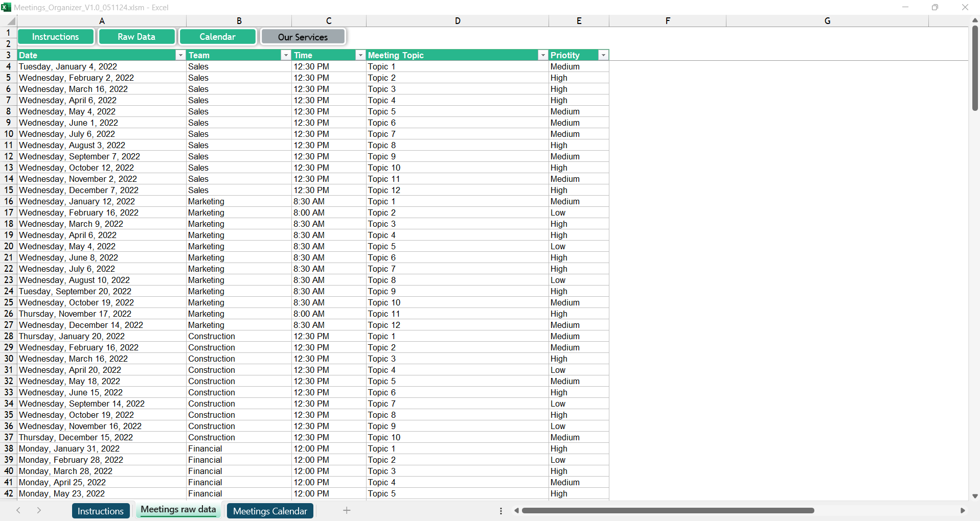
Task: Open the Date column filter dropdown
Action: click(x=180, y=55)
